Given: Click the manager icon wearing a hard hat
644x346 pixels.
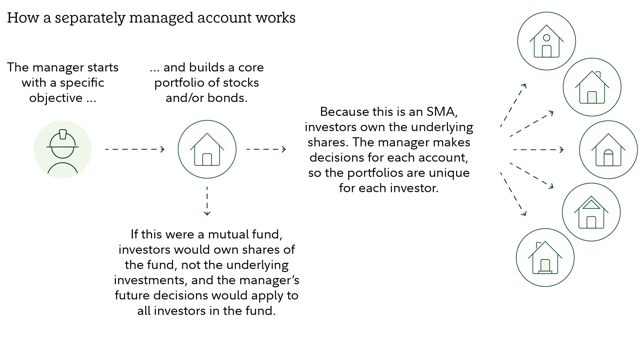Looking at the screenshot, I should point(63,149).
